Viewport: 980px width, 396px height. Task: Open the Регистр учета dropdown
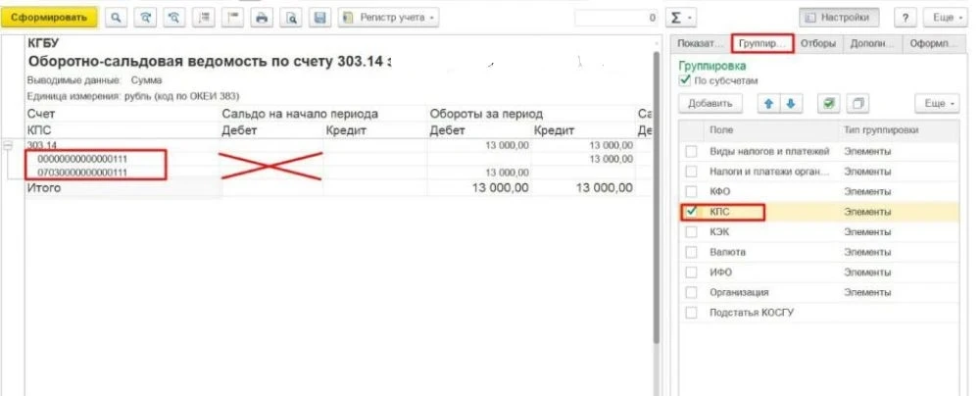click(x=389, y=18)
